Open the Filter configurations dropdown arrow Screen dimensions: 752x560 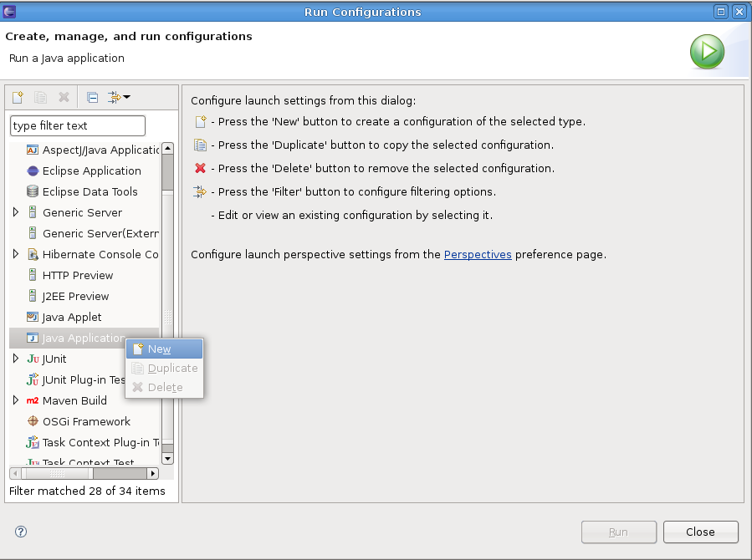pos(126,97)
